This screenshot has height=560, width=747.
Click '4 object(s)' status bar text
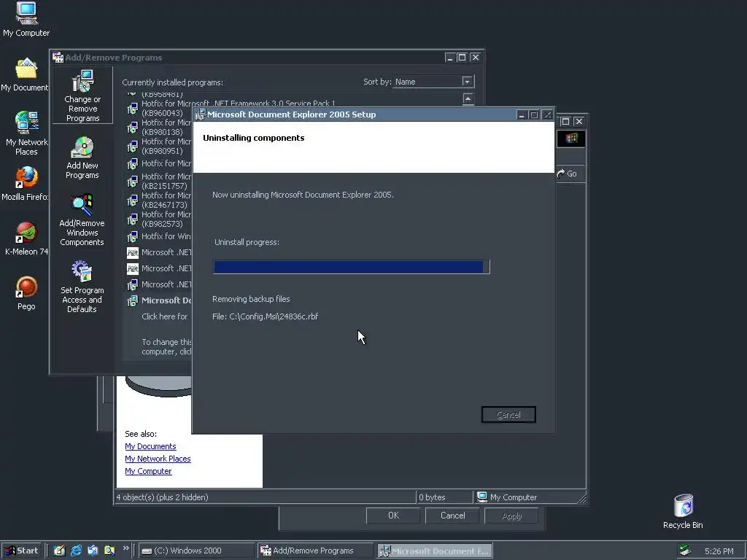pos(163,497)
